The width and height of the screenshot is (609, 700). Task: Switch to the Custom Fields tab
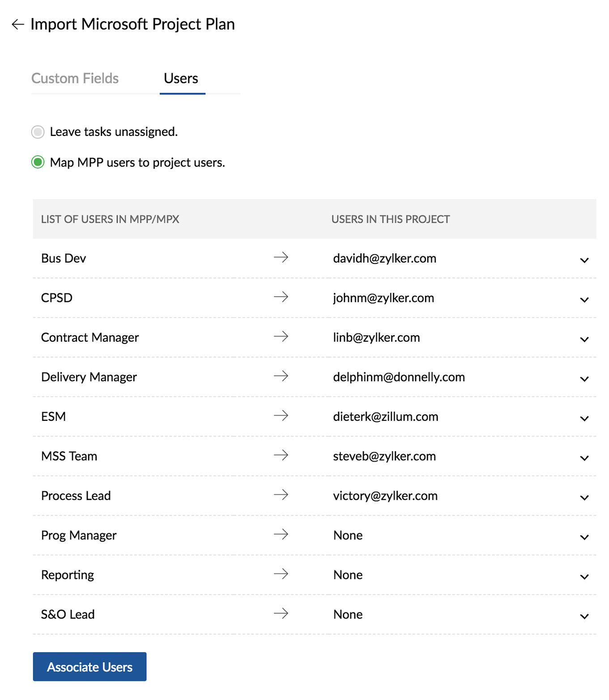[x=75, y=78]
